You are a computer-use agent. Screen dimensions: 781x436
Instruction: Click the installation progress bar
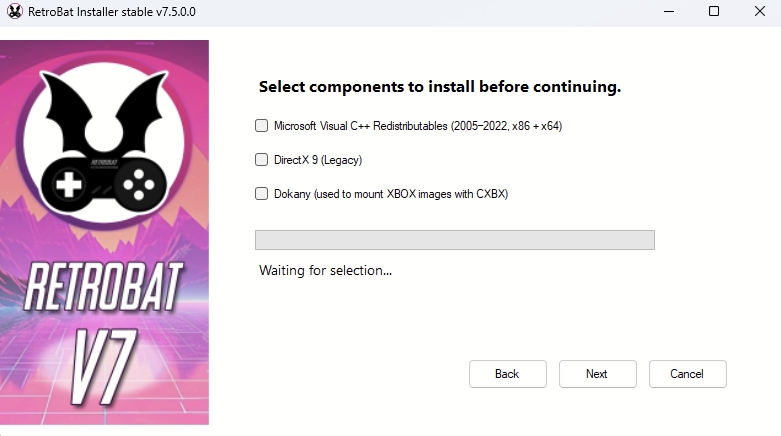(455, 240)
